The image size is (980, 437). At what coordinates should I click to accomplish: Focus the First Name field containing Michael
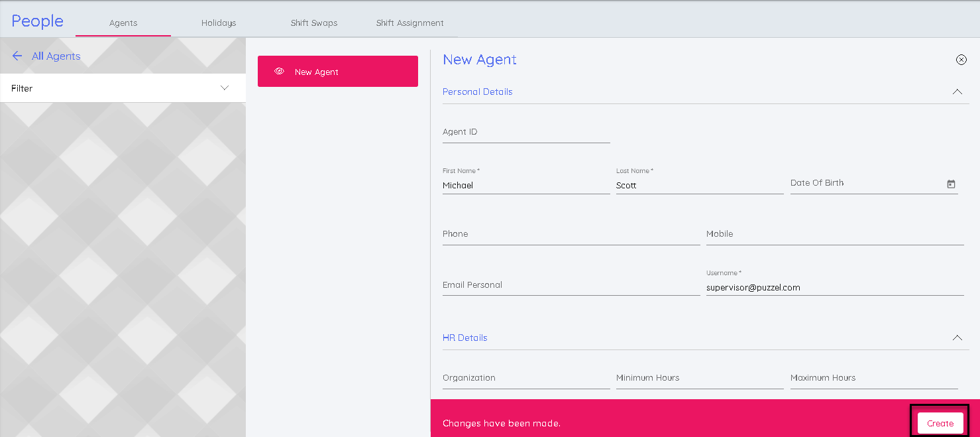tap(526, 186)
